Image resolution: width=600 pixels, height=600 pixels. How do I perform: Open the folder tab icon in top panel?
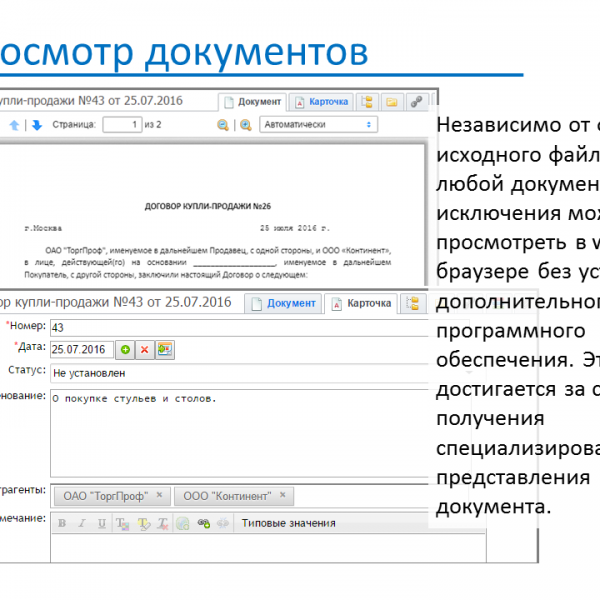392,102
